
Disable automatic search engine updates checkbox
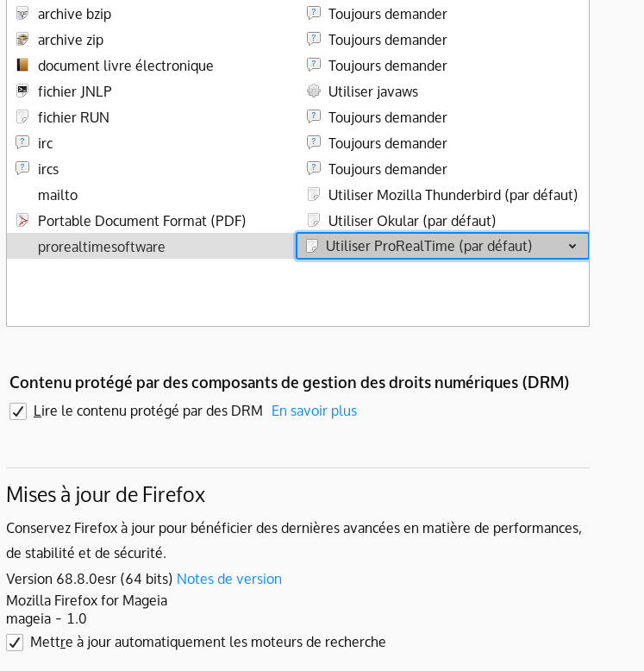[x=15, y=643]
